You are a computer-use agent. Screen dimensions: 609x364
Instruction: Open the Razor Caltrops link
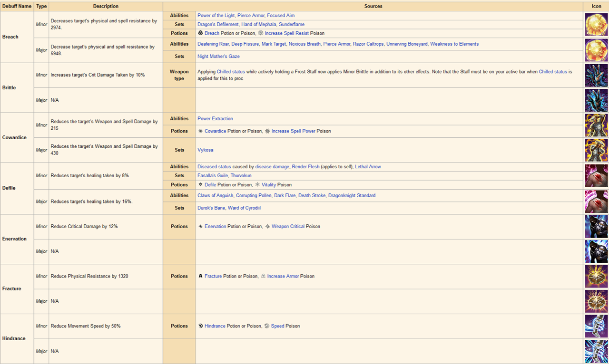[x=368, y=44]
